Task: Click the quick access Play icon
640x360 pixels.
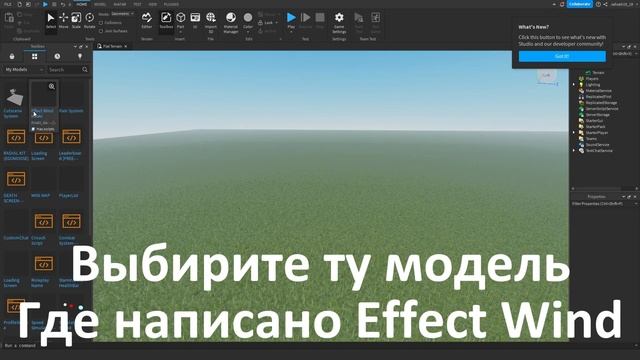Action: [x=45, y=4]
